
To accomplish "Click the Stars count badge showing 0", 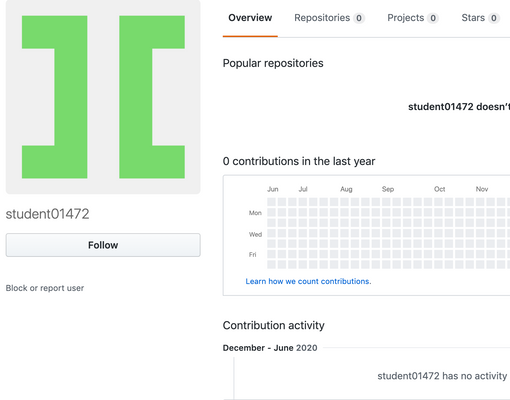I will (494, 18).
